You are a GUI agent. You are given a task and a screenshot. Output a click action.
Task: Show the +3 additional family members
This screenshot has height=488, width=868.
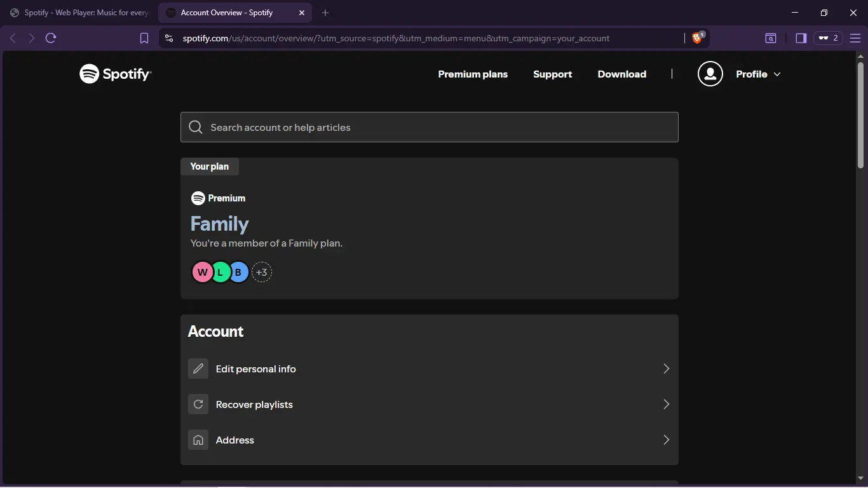(x=262, y=273)
